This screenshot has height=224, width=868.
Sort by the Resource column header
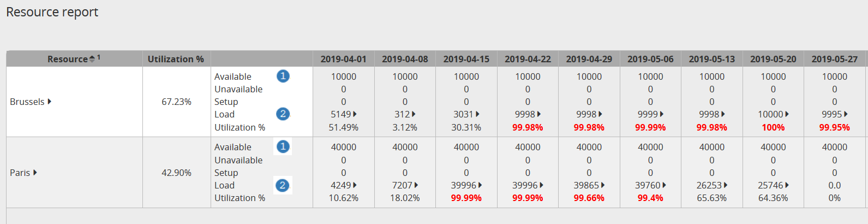[67, 59]
